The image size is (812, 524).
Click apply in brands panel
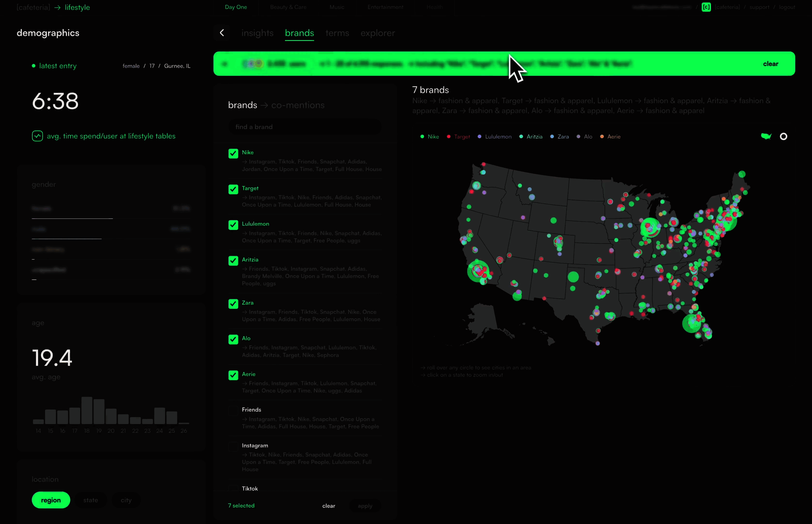pos(365,506)
